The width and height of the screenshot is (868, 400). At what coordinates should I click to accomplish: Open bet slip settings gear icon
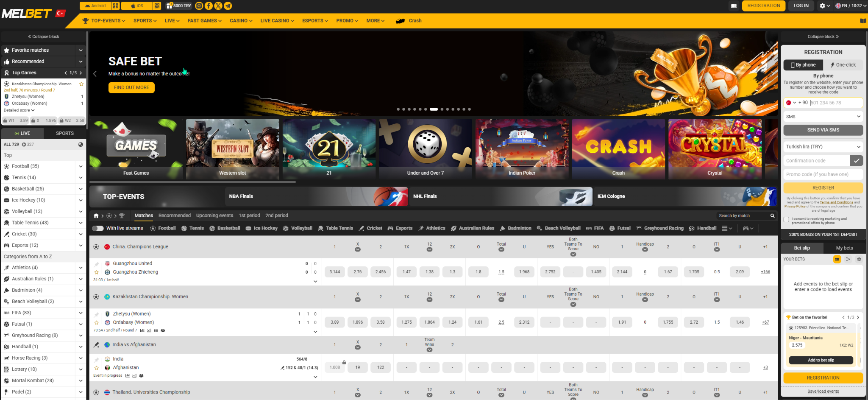[859, 259]
